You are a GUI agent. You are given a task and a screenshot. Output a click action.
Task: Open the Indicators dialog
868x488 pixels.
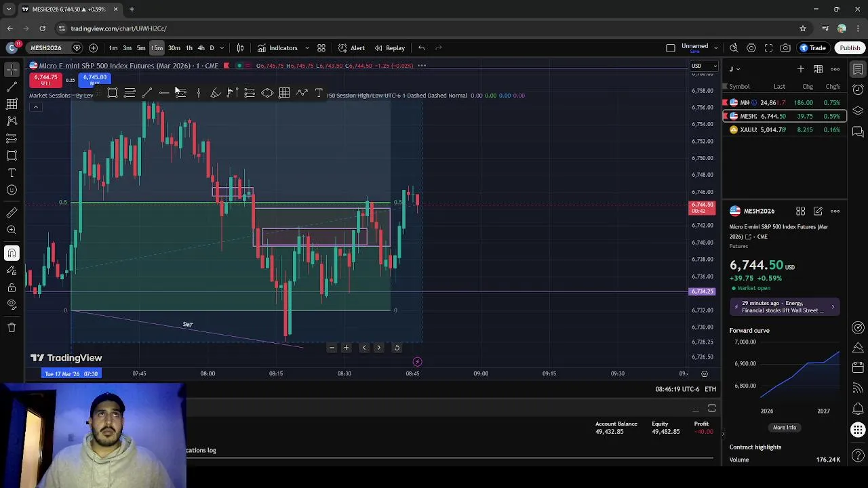277,48
